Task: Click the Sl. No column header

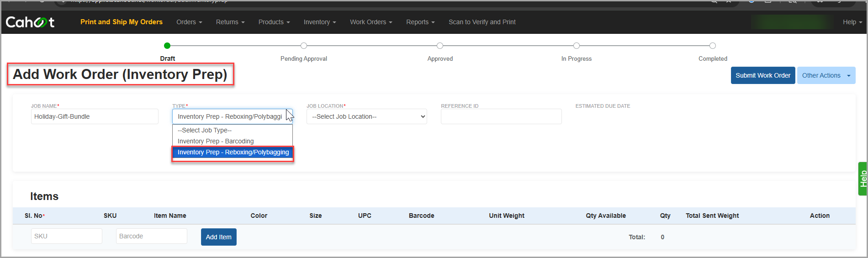Action: coord(35,216)
